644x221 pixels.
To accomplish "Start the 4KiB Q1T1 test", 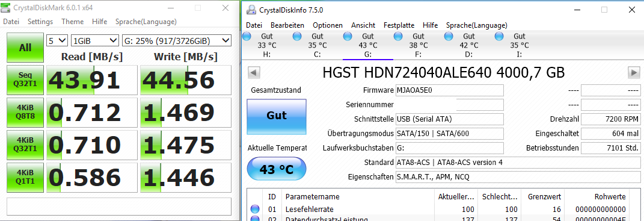I will point(25,178).
